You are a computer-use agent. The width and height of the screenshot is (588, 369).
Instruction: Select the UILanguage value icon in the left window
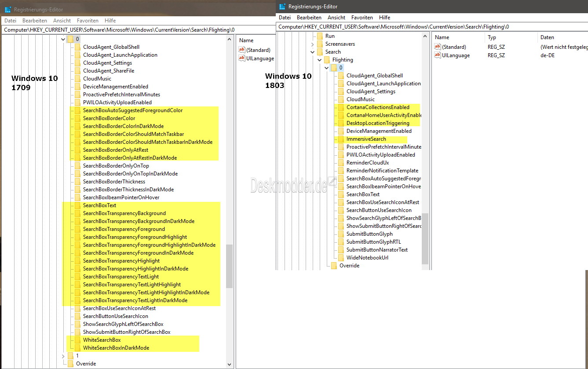coord(242,58)
